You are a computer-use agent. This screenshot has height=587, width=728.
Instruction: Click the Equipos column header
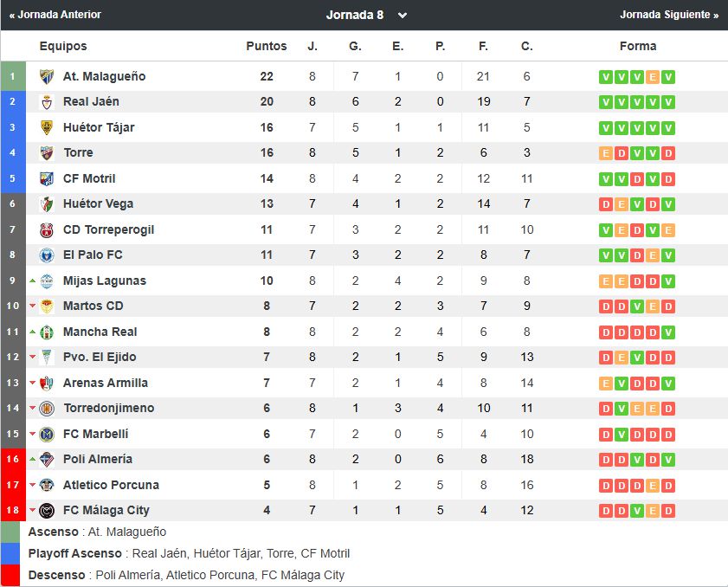(x=63, y=46)
